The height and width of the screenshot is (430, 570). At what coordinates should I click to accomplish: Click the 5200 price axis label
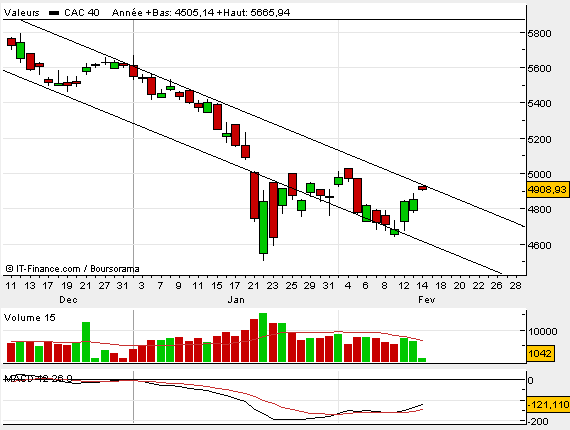[540, 139]
